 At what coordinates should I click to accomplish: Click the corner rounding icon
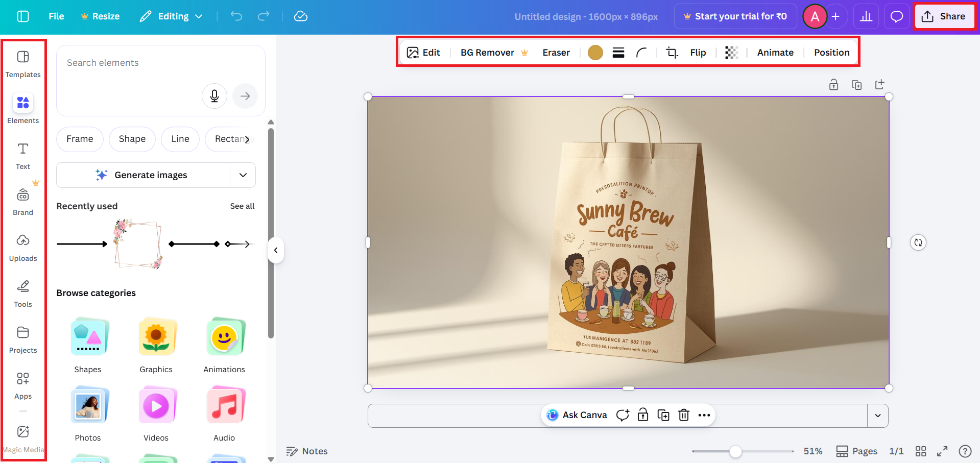click(x=641, y=53)
